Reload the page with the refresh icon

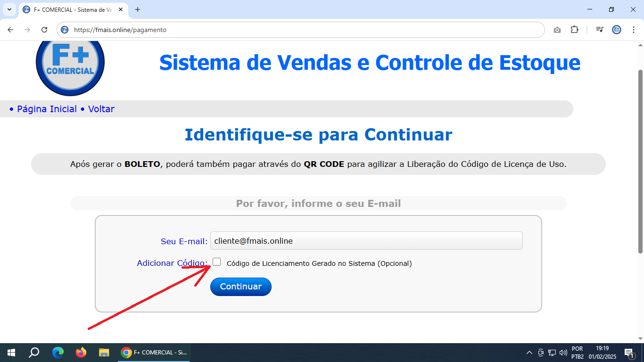tap(44, 30)
